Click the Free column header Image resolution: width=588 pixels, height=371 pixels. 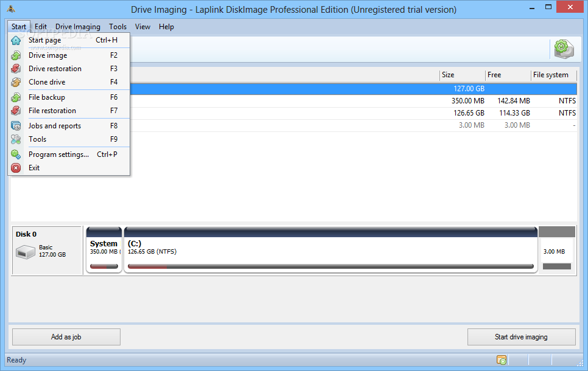point(508,75)
